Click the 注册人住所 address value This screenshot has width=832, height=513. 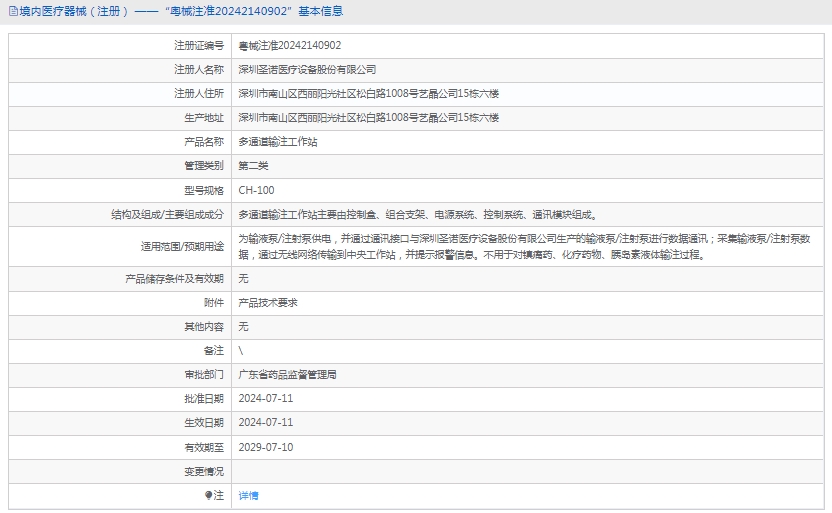click(368, 94)
